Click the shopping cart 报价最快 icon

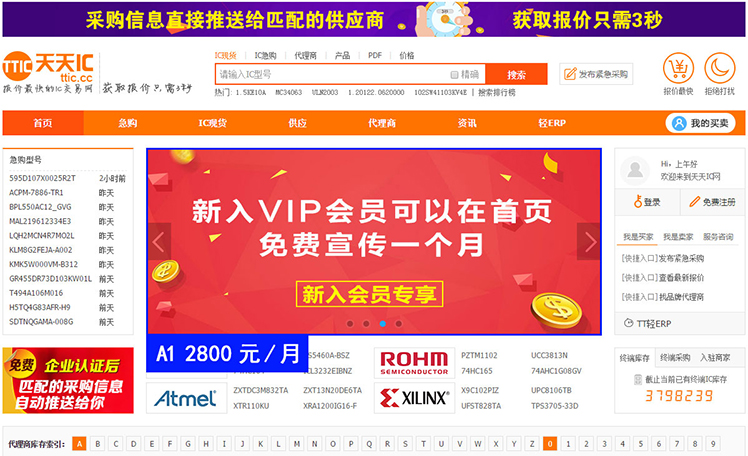coord(678,68)
